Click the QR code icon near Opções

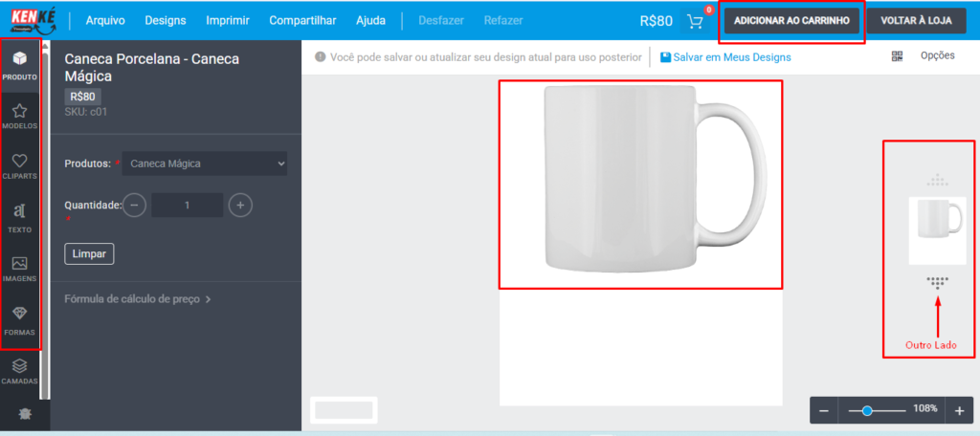[897, 56]
